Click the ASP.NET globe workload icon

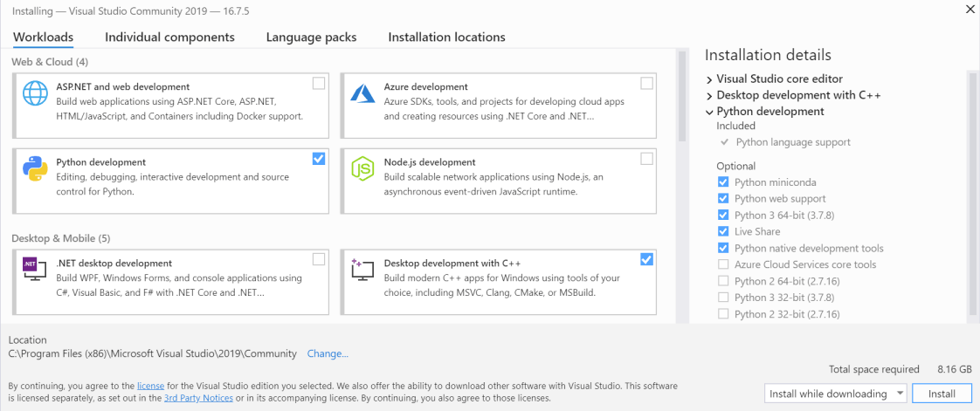36,92
